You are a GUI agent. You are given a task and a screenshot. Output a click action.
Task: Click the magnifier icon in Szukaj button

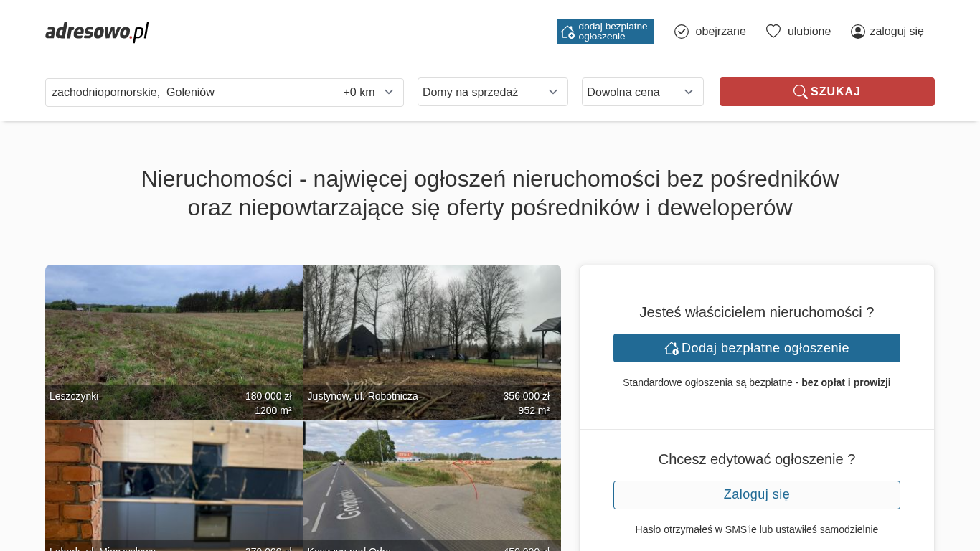pos(800,92)
